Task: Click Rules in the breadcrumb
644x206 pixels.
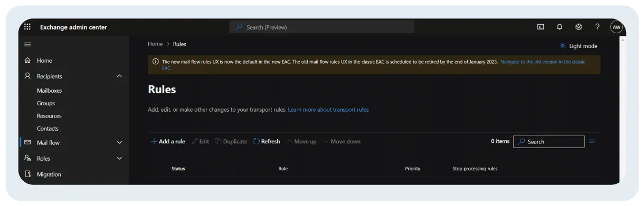Action: pyautogui.click(x=179, y=44)
